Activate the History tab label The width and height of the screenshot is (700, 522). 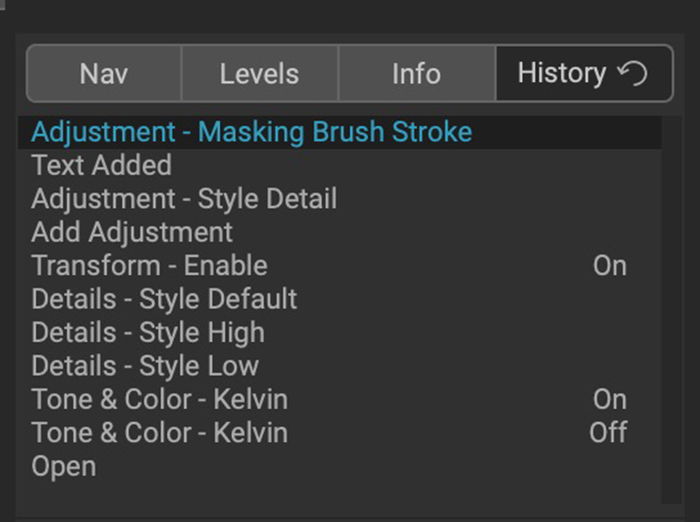[562, 73]
